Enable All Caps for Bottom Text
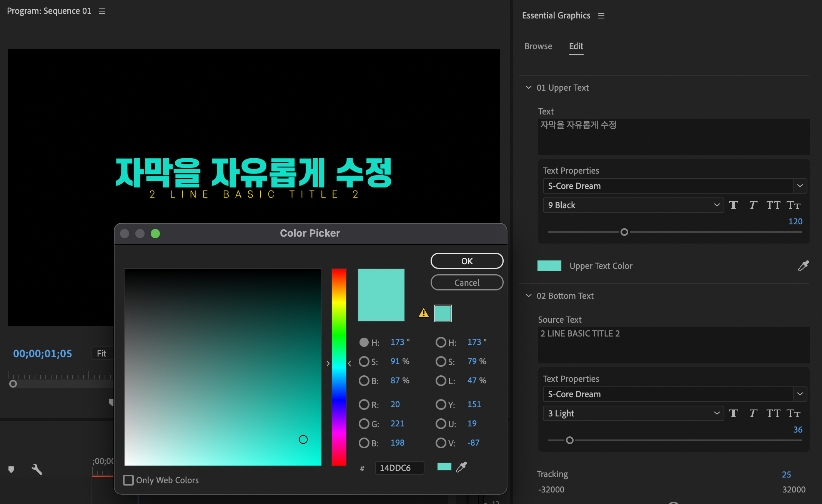This screenshot has width=822, height=504. [x=773, y=413]
